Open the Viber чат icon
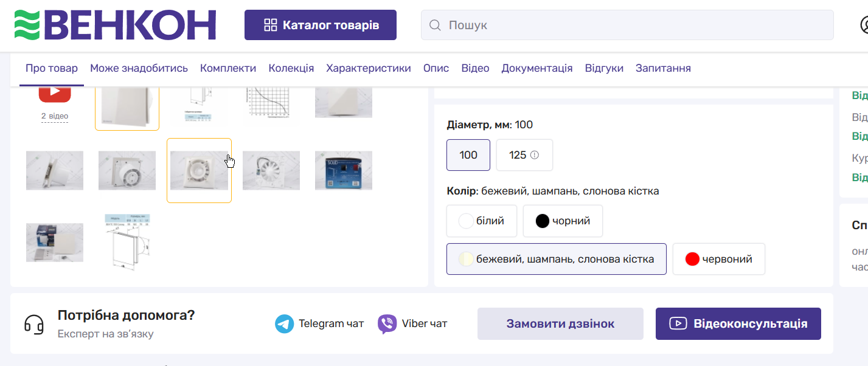The height and width of the screenshot is (366, 868). (387, 323)
